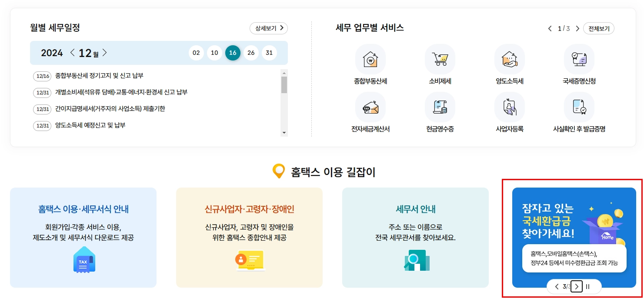Open 사업자등록 registration icon
This screenshot has height=299, width=644.
tap(509, 107)
